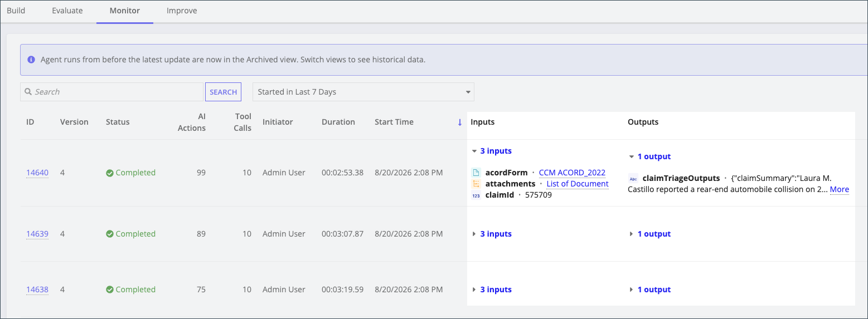Click the Tool Calls column header

(243, 122)
